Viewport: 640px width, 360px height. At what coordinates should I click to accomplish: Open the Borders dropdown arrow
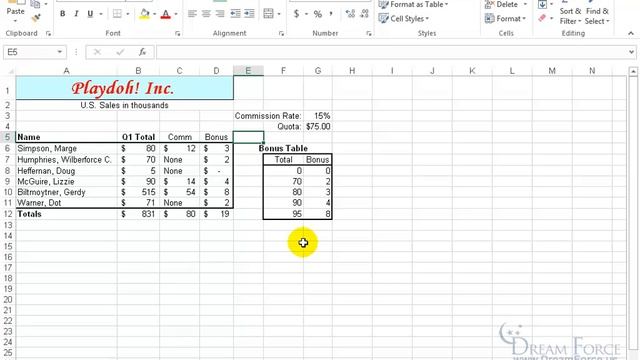point(128,14)
